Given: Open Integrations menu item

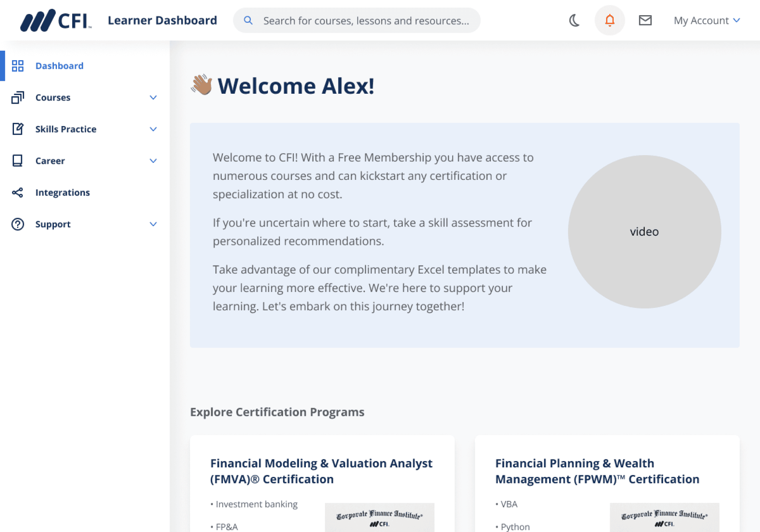Looking at the screenshot, I should (x=63, y=193).
